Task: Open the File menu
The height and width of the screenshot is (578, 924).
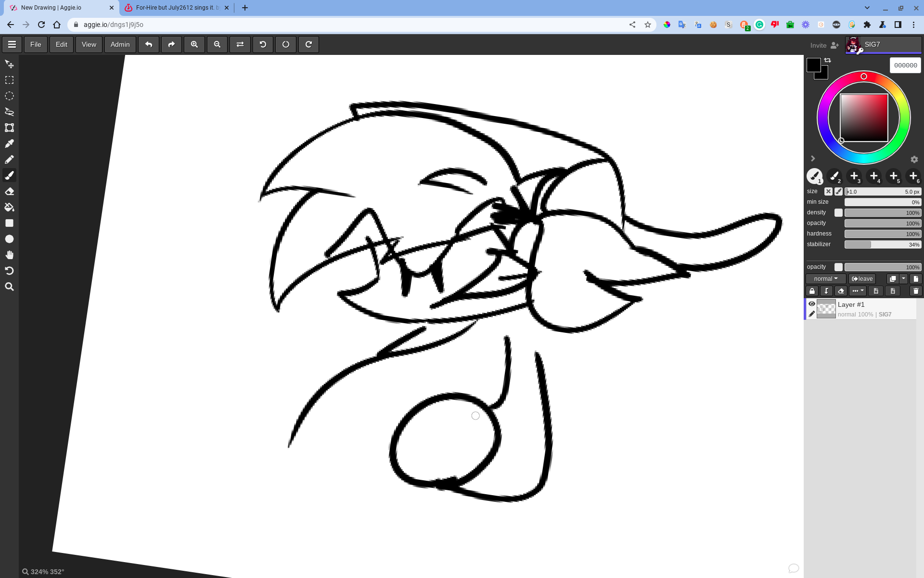Action: coord(36,44)
